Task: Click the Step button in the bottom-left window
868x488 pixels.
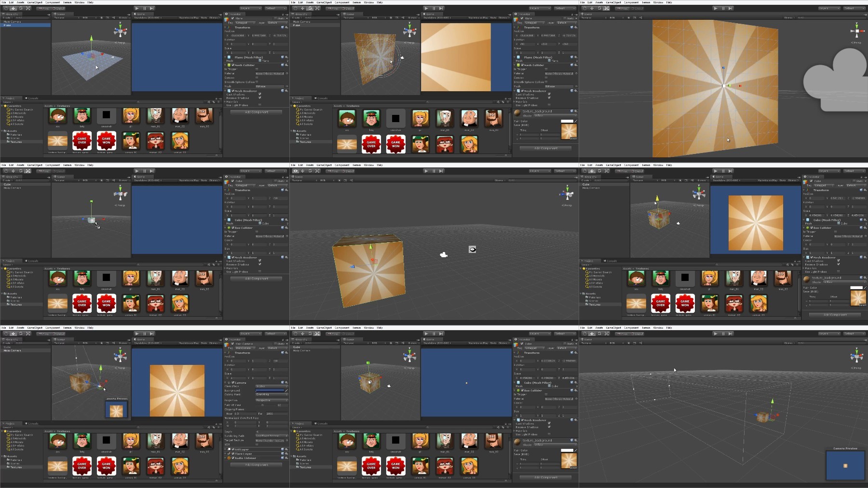Action: 152,334
